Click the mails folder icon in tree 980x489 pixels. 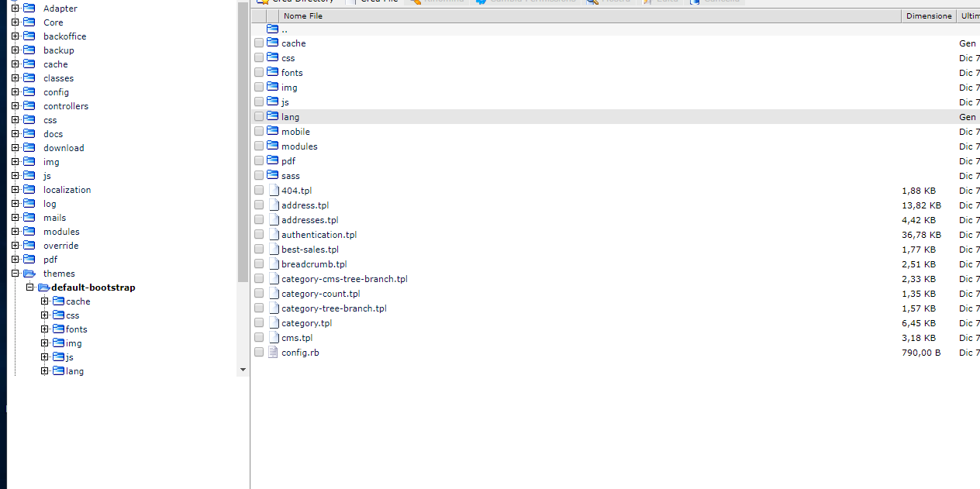[29, 217]
